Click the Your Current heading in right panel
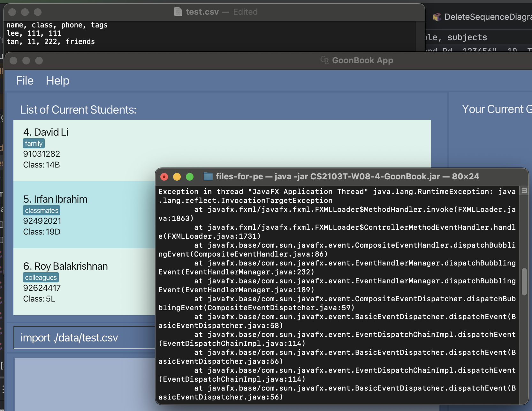The width and height of the screenshot is (532, 411). point(497,109)
